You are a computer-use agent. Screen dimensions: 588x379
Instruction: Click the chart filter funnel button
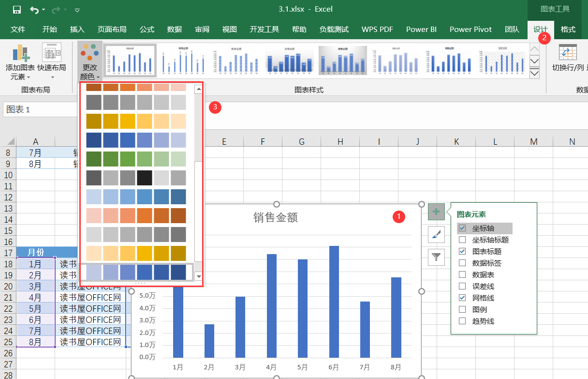[x=436, y=257]
